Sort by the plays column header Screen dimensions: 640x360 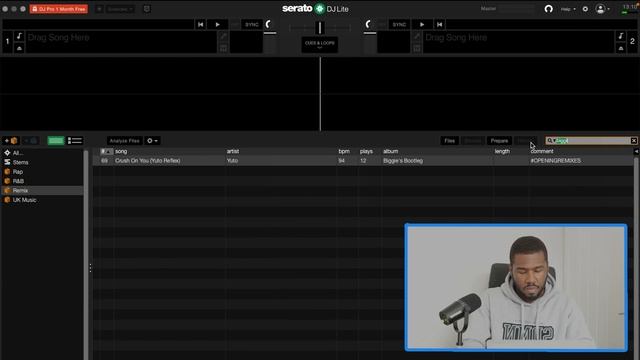pos(366,151)
